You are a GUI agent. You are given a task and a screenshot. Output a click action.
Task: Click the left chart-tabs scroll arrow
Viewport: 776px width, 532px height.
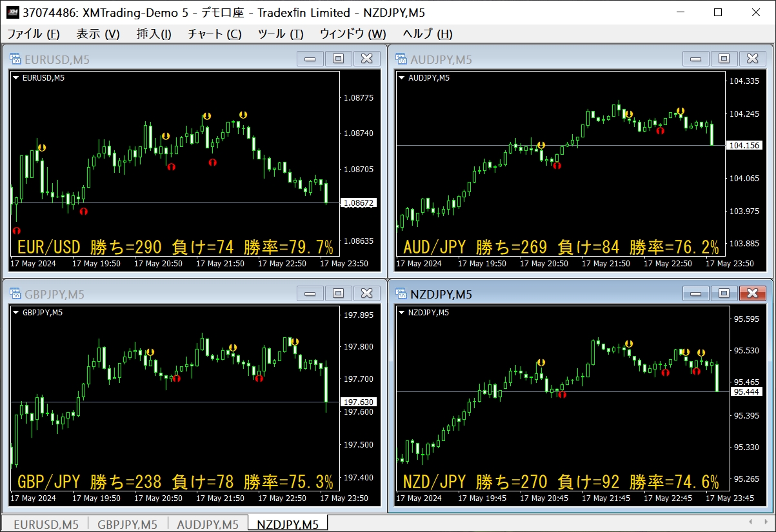(x=749, y=522)
